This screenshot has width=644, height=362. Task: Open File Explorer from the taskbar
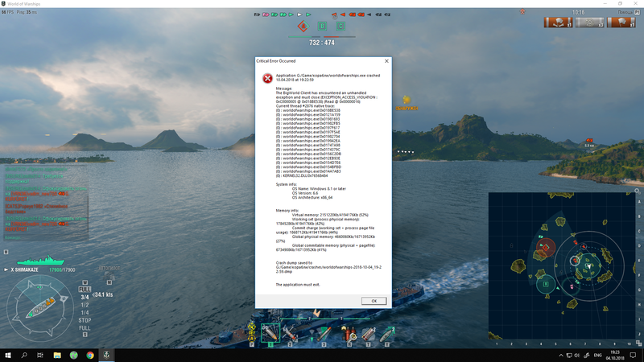pyautogui.click(x=57, y=355)
